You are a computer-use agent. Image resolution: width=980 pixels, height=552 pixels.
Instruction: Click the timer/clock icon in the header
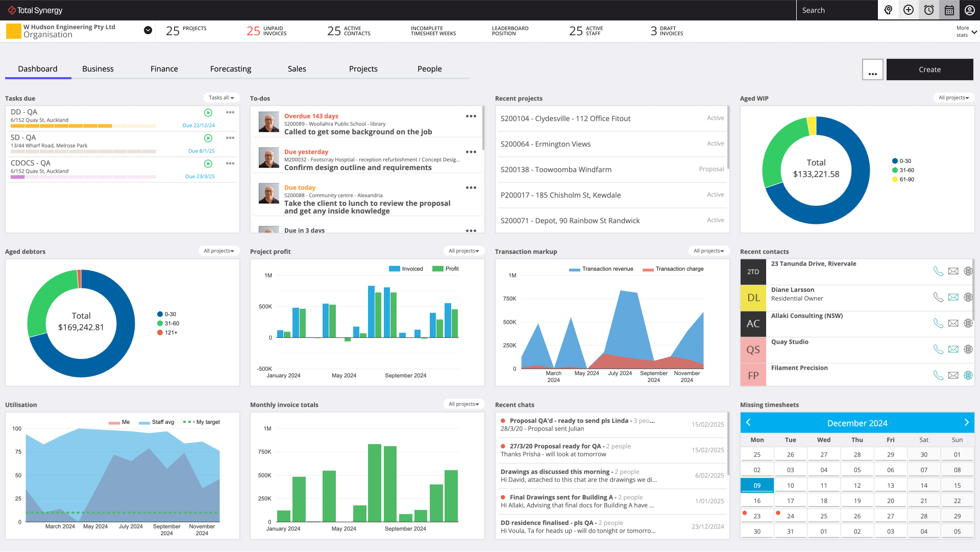tap(929, 10)
